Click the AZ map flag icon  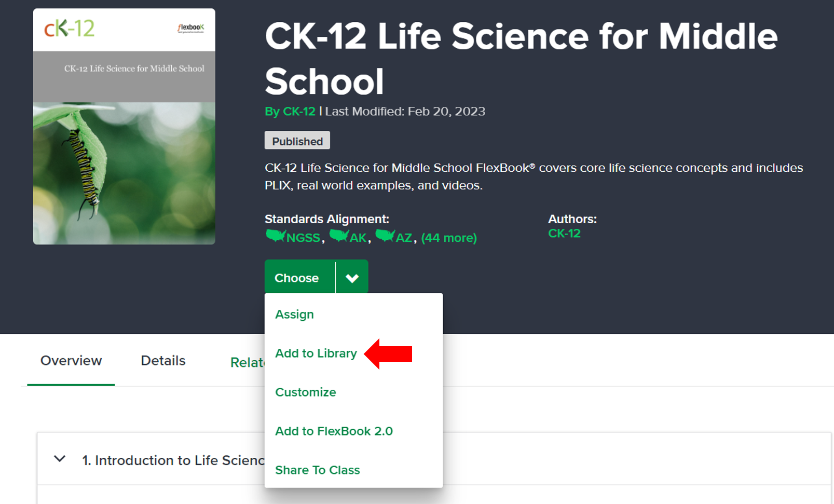385,236
